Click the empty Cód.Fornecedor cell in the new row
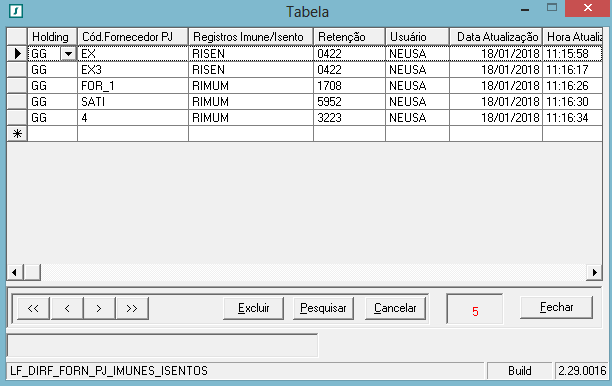Viewport: 612px width, 386px height. pos(133,134)
